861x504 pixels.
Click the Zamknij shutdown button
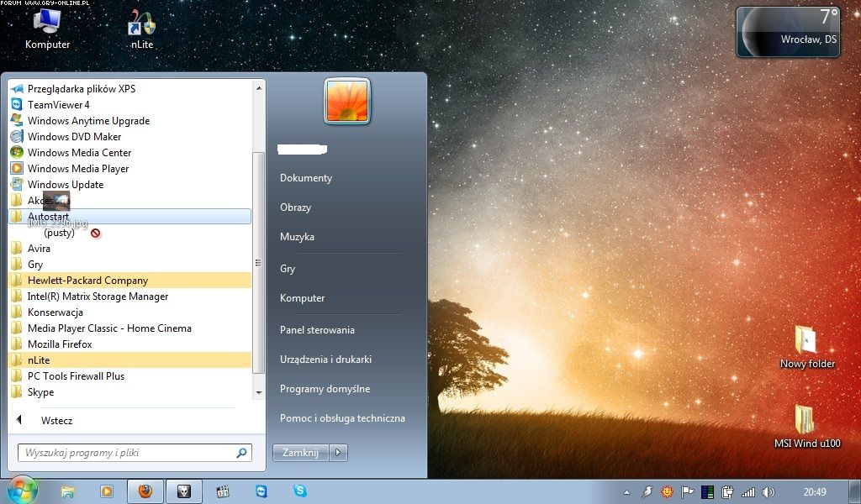tap(300, 453)
